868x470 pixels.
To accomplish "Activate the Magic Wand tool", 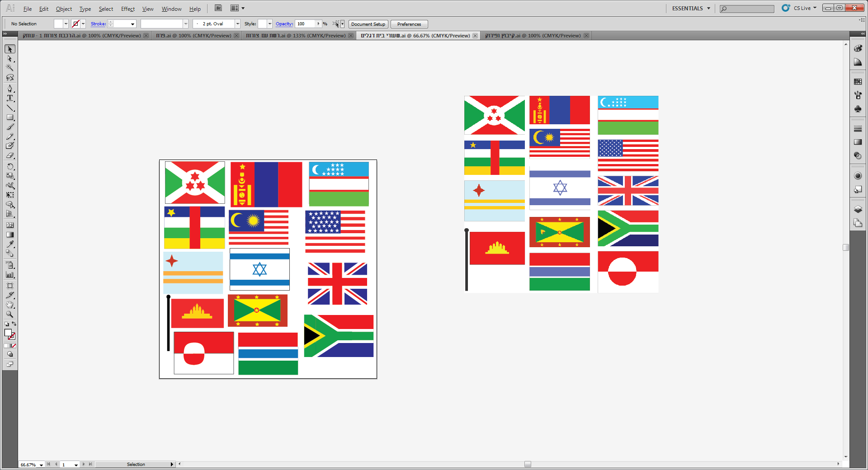I will [x=10, y=68].
